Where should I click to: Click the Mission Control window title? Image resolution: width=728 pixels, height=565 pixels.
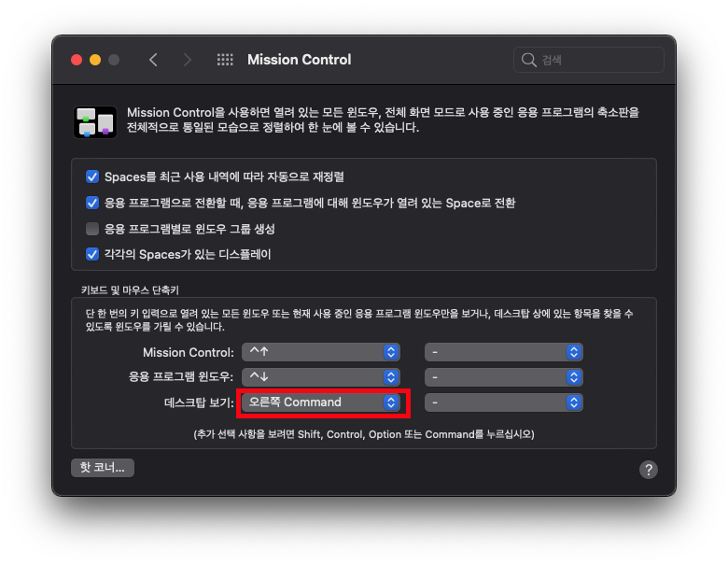coord(299,60)
